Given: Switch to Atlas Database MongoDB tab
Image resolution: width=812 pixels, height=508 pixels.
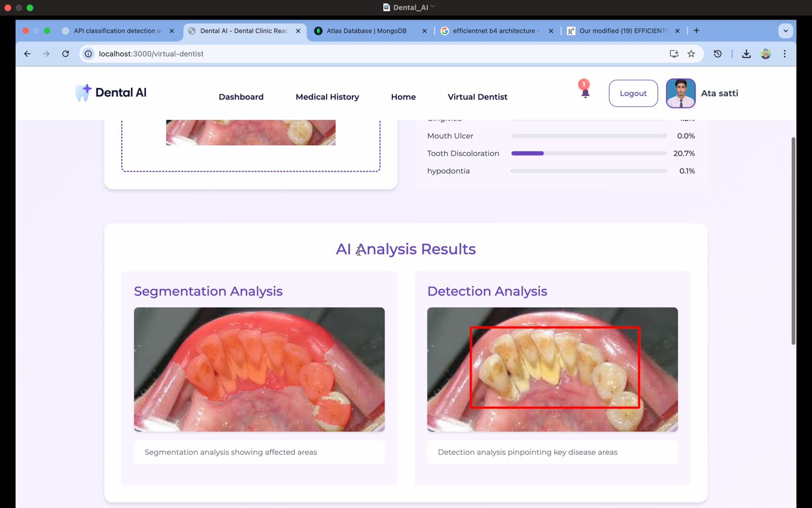Looking at the screenshot, I should pos(366,31).
